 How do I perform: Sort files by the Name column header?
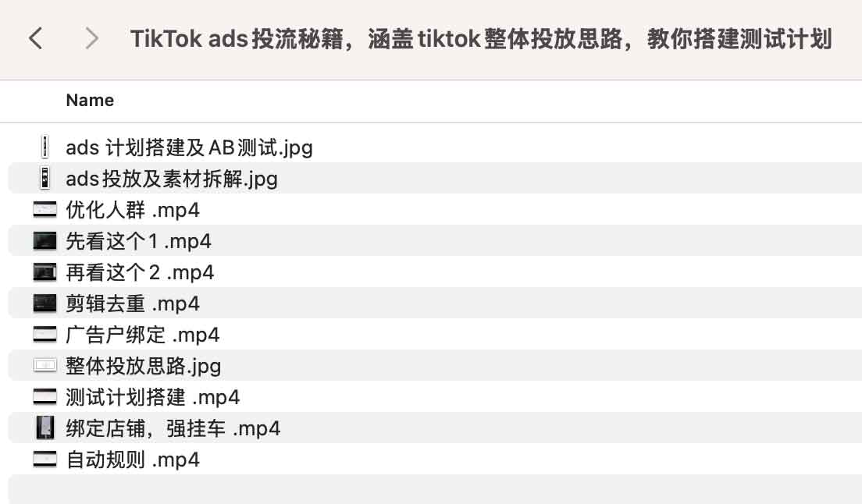pos(90,100)
